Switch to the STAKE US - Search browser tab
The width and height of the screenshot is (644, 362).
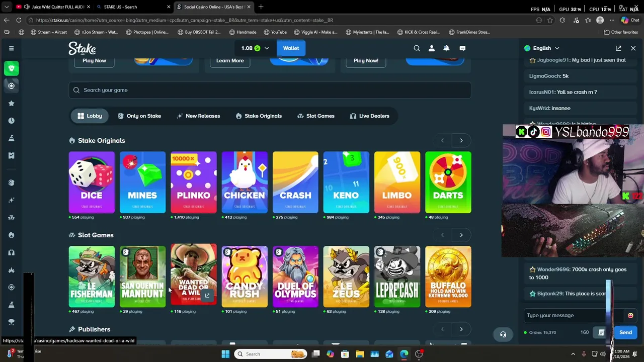[133, 7]
